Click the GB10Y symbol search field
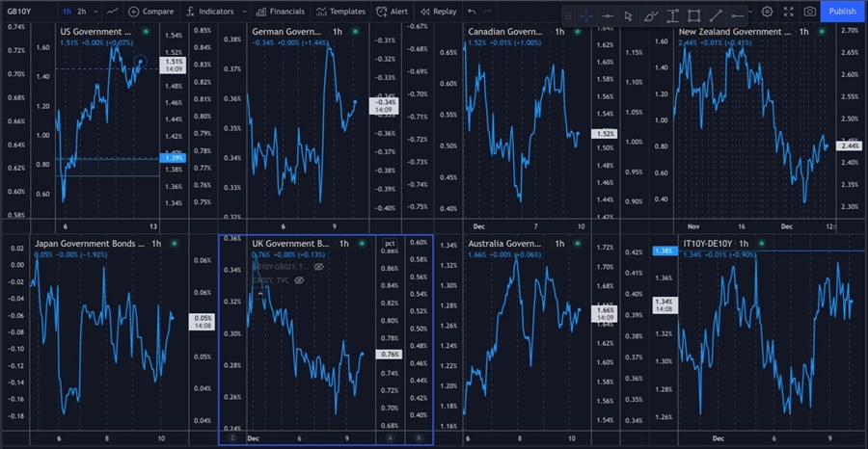The image size is (868, 449). click(x=21, y=12)
